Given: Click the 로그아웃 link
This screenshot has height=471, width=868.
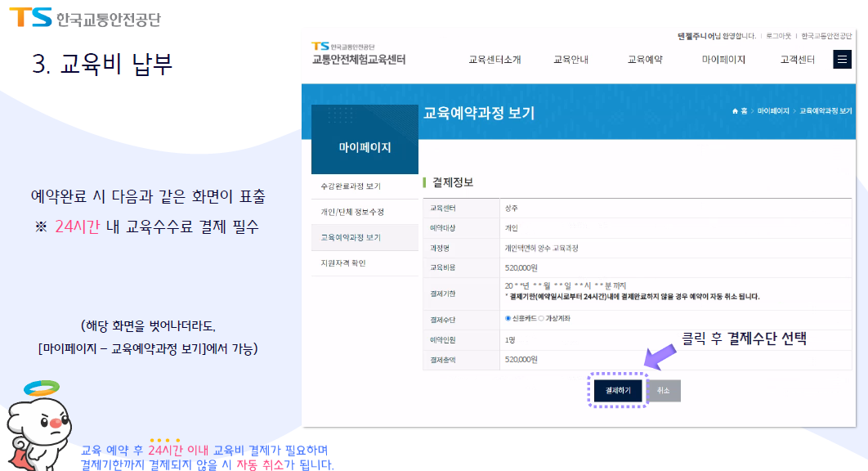Looking at the screenshot, I should [x=778, y=36].
